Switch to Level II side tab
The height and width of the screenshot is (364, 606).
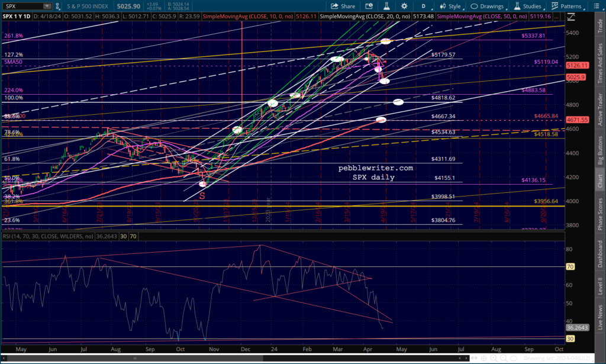pos(600,285)
